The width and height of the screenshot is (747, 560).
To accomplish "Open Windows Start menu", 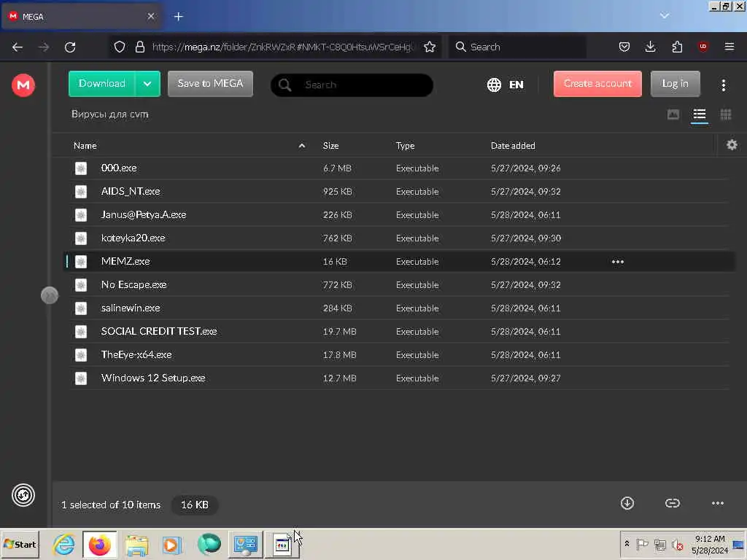I will pos(20,544).
